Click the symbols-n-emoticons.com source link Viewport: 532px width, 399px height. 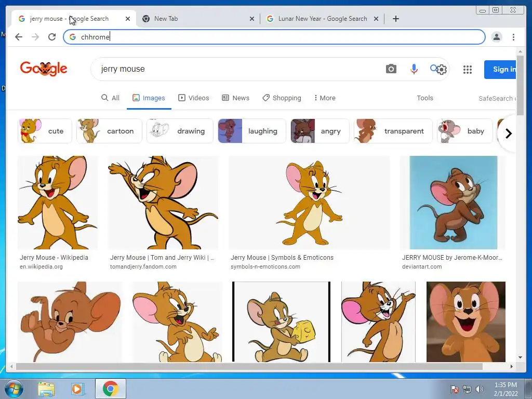click(265, 267)
